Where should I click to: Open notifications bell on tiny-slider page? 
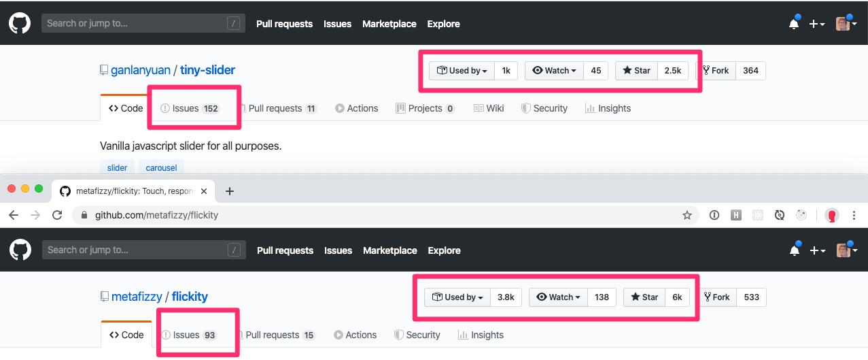(794, 23)
